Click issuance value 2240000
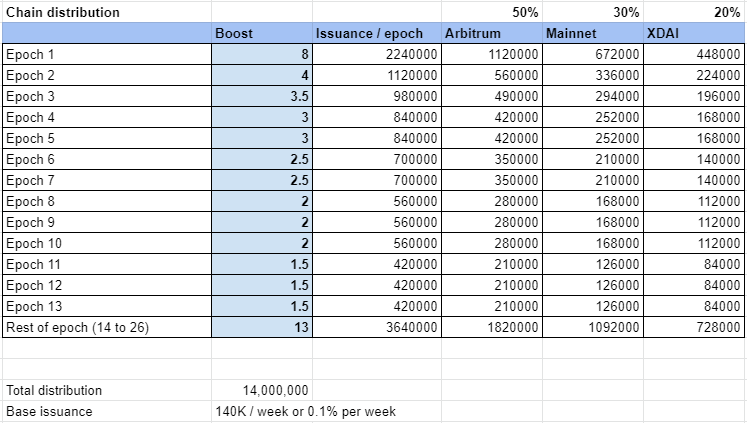 (x=377, y=54)
